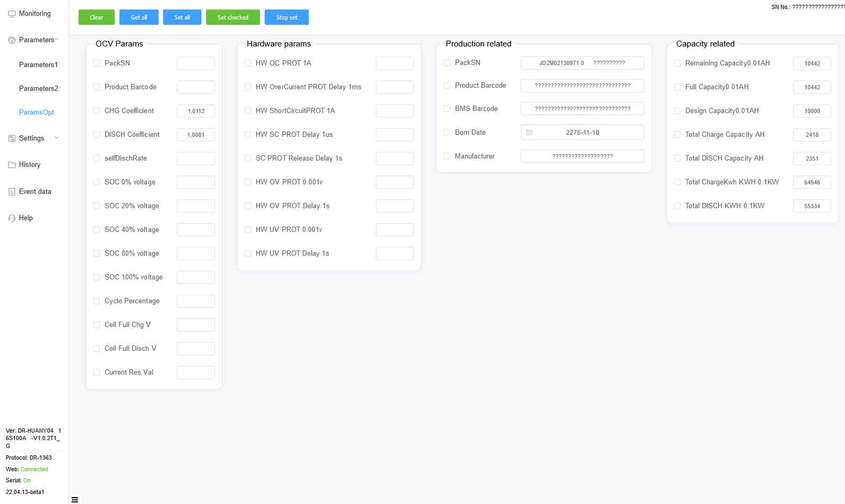The width and height of the screenshot is (845, 504).
Task: Tick the SOC 100% voltage checkbox
Action: [97, 277]
